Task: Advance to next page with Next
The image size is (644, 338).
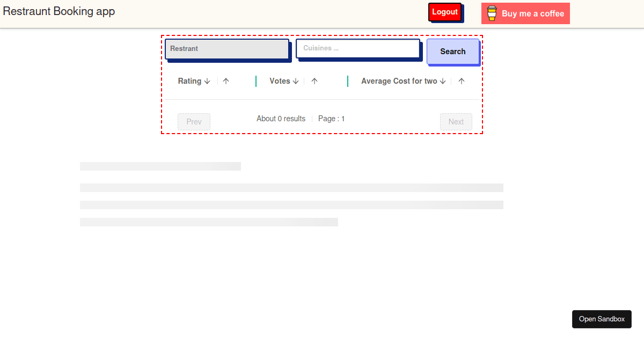Action: pos(456,122)
